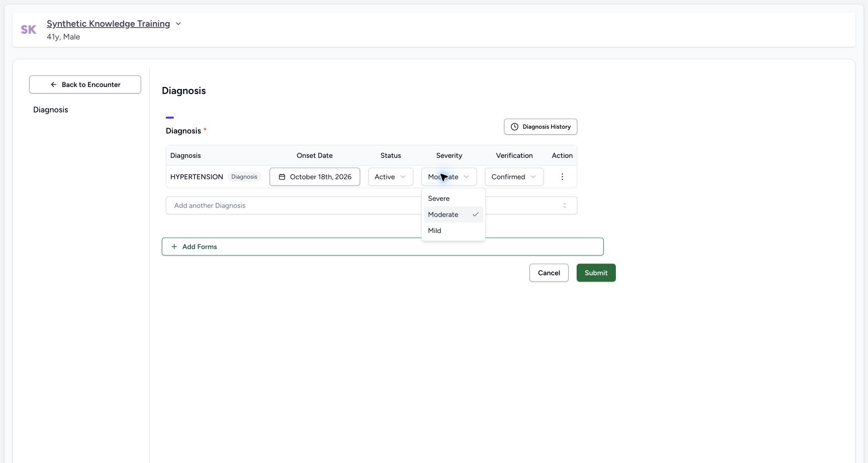Click the calendar icon in onset date
This screenshot has width=868, height=463.
(x=282, y=177)
